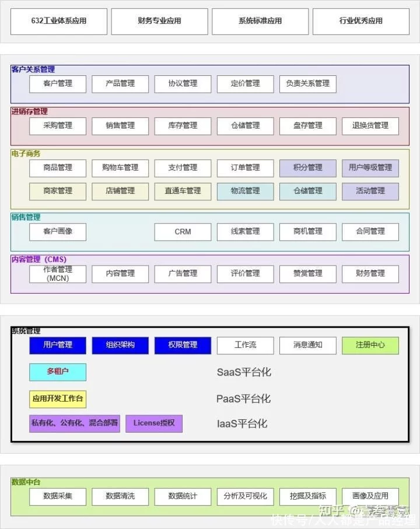Click the 工作流 box
Image resolution: width=420 pixels, height=529 pixels.
[246, 346]
